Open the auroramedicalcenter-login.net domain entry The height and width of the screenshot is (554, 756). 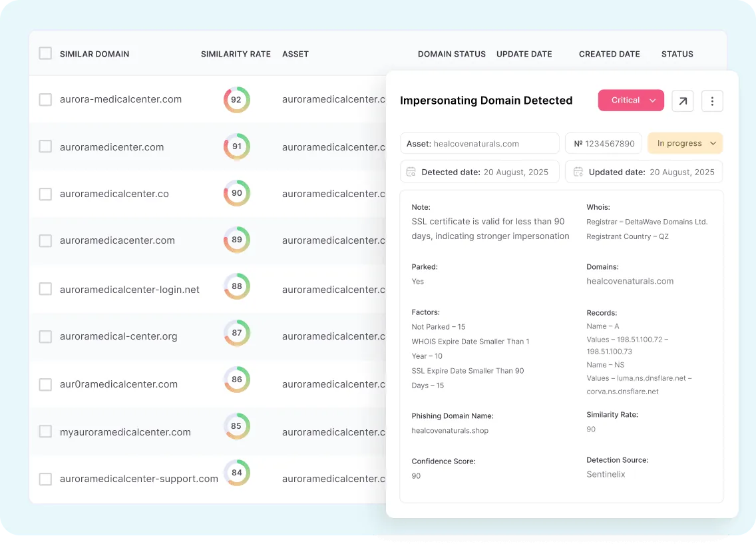[130, 290]
